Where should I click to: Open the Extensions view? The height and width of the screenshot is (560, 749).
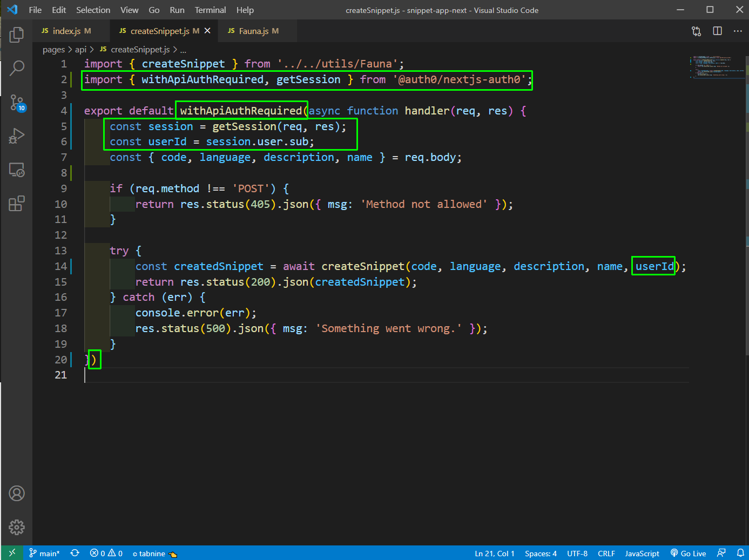pos(17,204)
